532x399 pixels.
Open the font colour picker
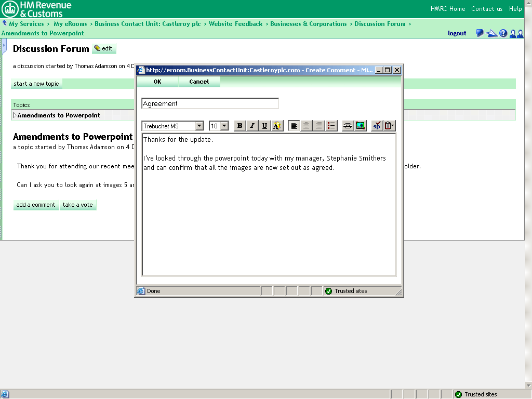click(277, 126)
